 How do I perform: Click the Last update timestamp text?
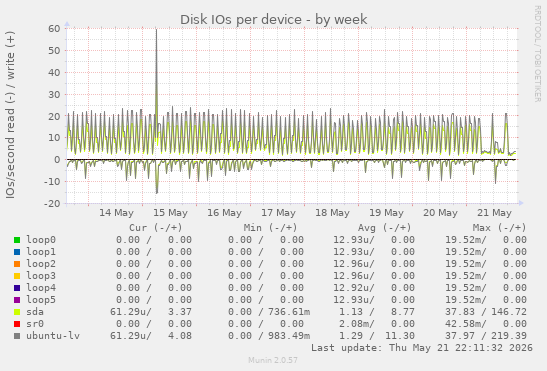point(422,348)
